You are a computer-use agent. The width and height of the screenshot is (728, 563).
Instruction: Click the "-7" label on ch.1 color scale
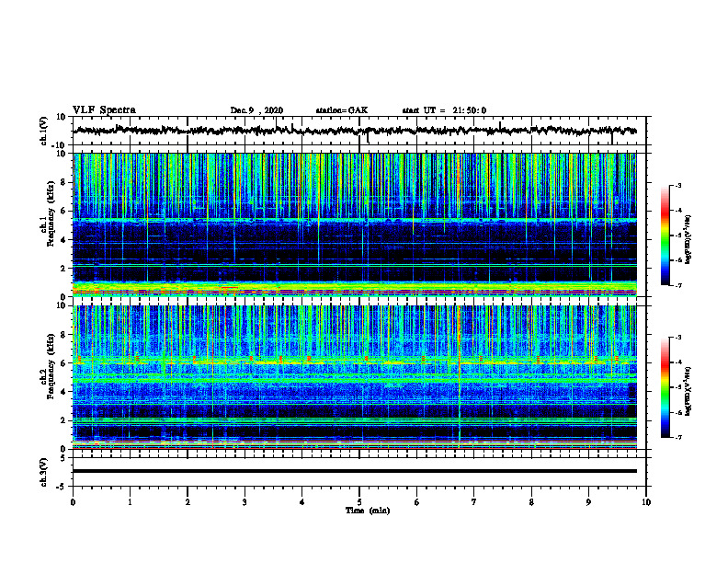677,285
